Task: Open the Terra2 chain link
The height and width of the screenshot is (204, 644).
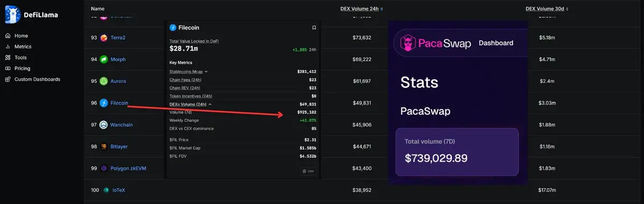Action: [x=118, y=38]
